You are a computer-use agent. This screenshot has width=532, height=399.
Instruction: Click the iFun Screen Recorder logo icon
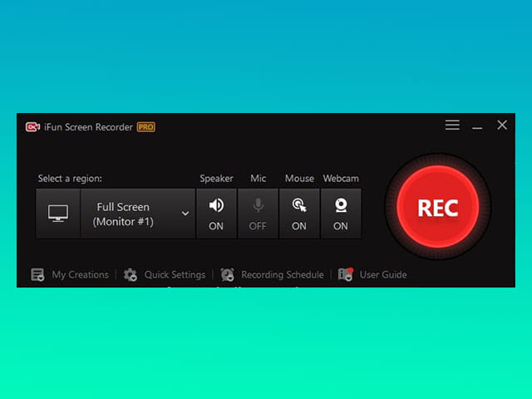[x=32, y=127]
